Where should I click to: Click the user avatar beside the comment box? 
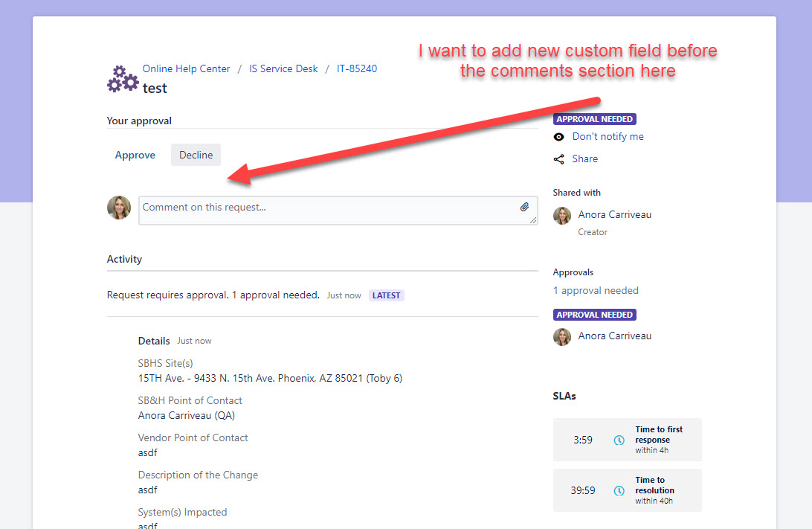tap(119, 208)
